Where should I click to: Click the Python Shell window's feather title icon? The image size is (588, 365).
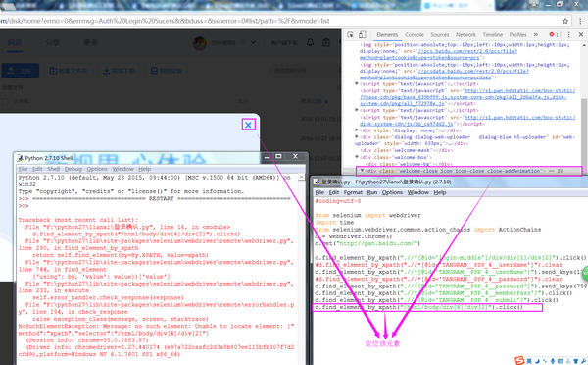click(x=21, y=158)
